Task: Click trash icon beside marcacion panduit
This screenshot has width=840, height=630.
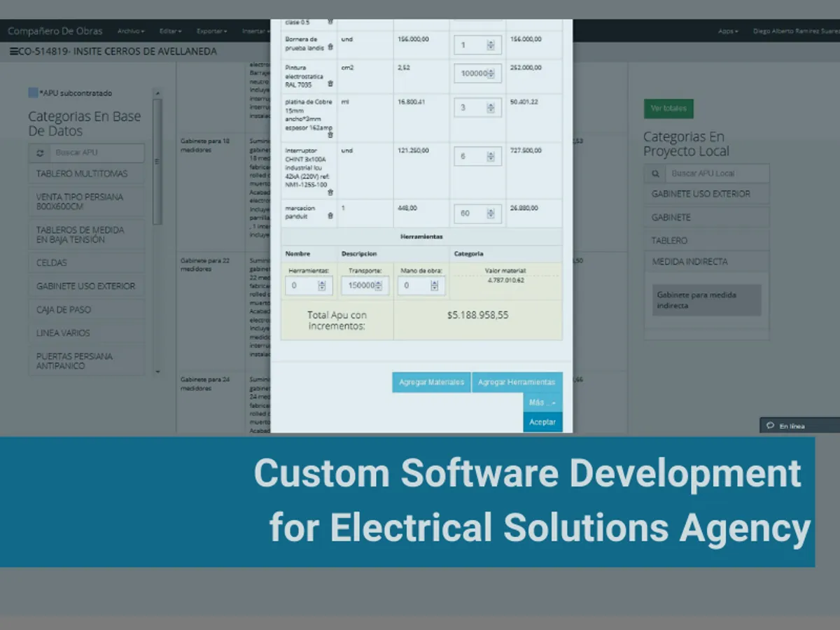Action: [x=330, y=216]
